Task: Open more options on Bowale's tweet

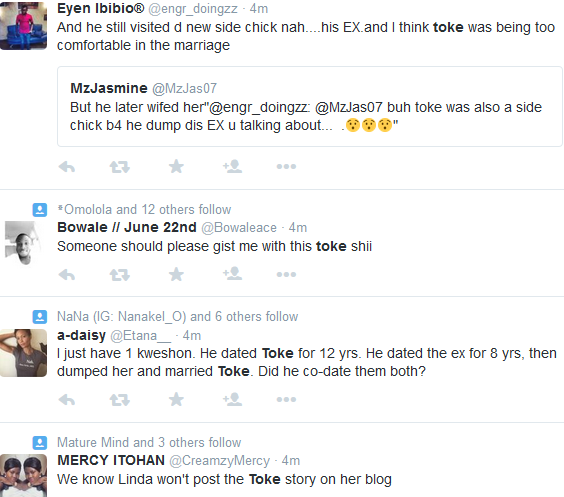Action: pos(286,274)
